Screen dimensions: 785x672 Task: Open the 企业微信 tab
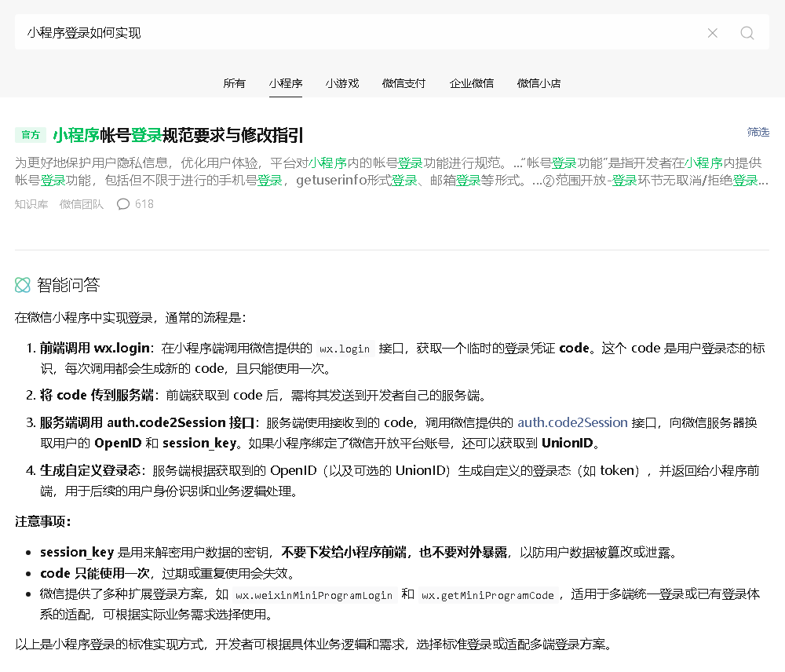472,83
